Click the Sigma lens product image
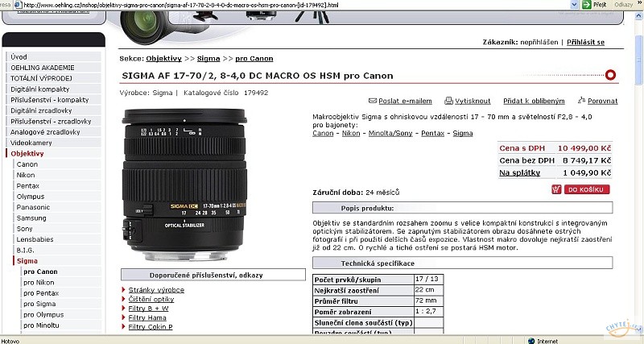644x344 pixels. point(184,184)
